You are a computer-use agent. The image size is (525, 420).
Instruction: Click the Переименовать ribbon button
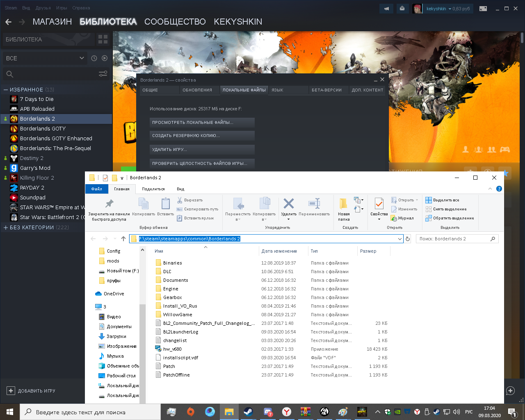(314, 207)
